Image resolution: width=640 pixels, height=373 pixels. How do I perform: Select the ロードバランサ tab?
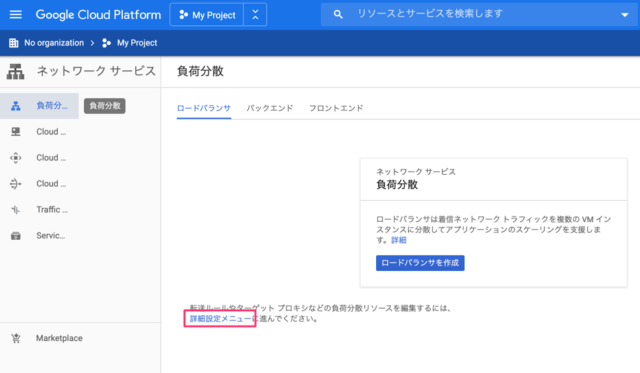[204, 108]
